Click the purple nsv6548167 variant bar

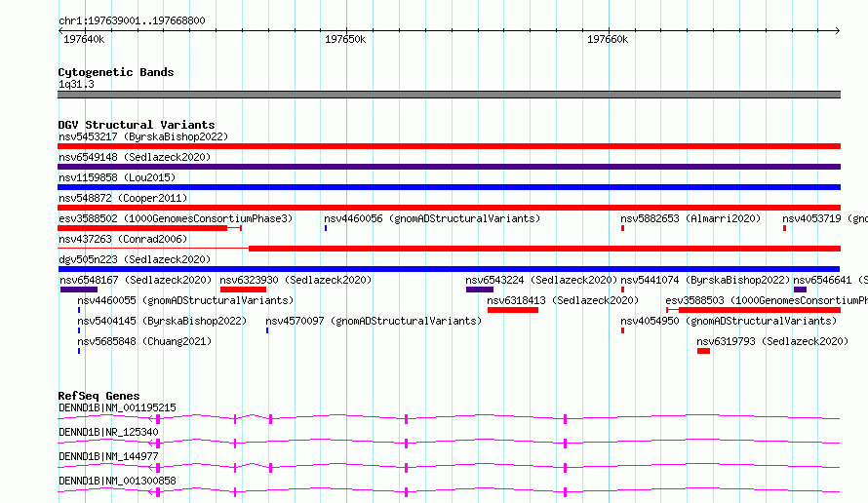pyautogui.click(x=79, y=290)
